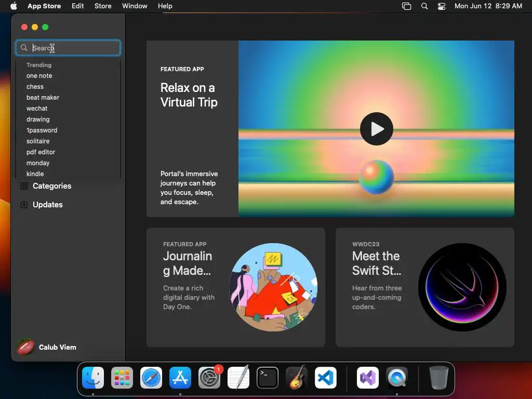532x399 pixels.
Task: Select trending search '1password'
Action: tap(42, 130)
